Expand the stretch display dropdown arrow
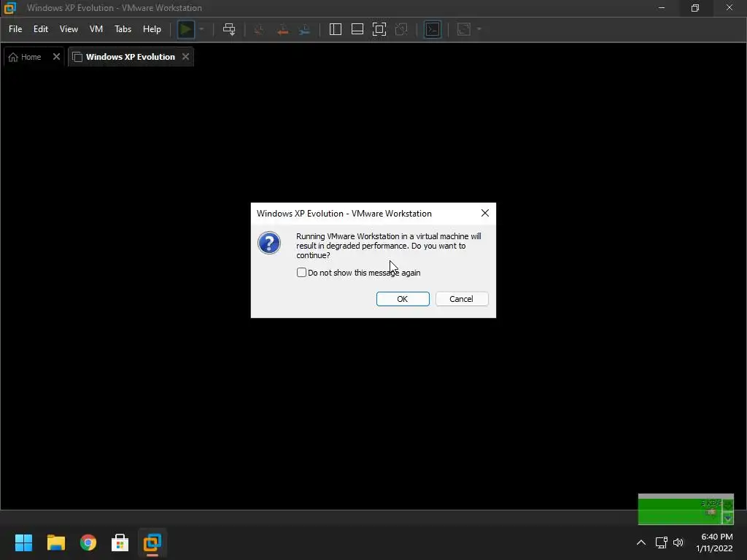This screenshot has height=560, width=747. pos(479,29)
